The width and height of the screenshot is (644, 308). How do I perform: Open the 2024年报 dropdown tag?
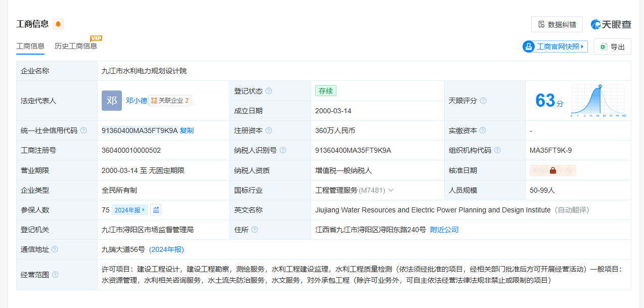pyautogui.click(x=130, y=210)
